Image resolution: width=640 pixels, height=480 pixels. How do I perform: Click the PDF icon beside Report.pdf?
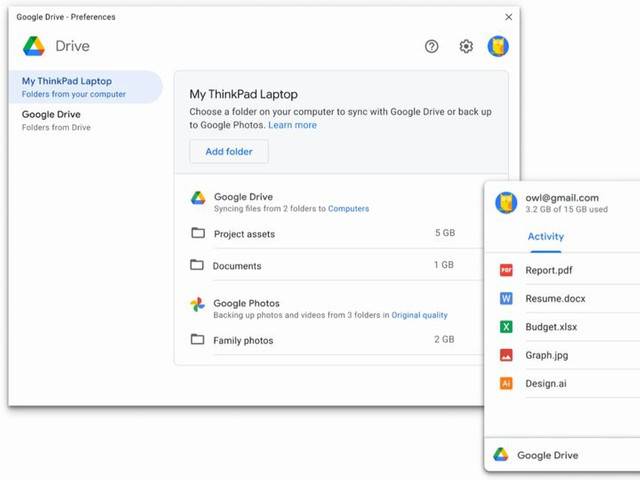506,270
